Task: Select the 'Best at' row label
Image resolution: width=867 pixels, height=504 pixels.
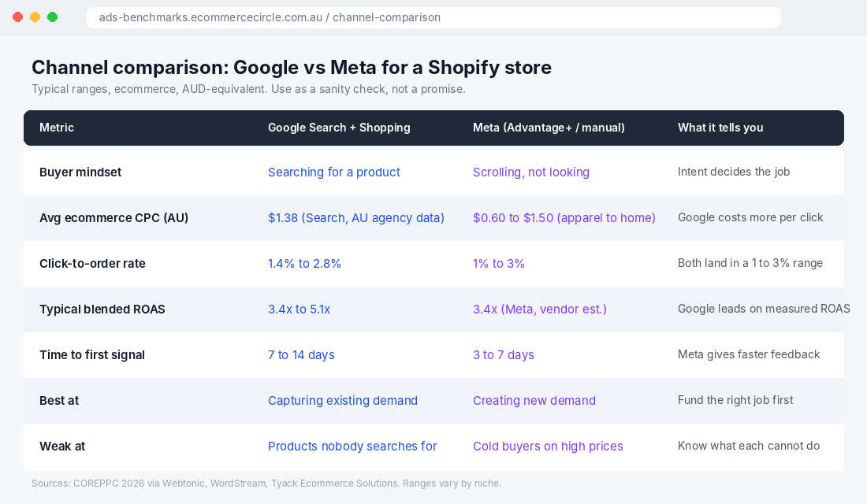Action: (x=59, y=401)
